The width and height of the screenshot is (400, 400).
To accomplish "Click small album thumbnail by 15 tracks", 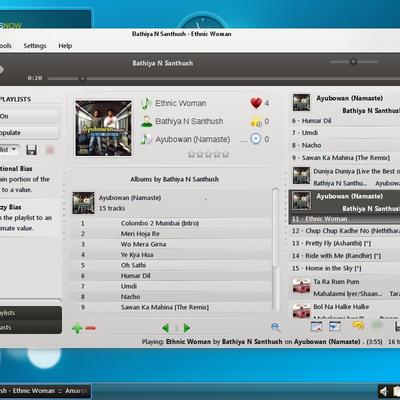I will [x=83, y=203].
